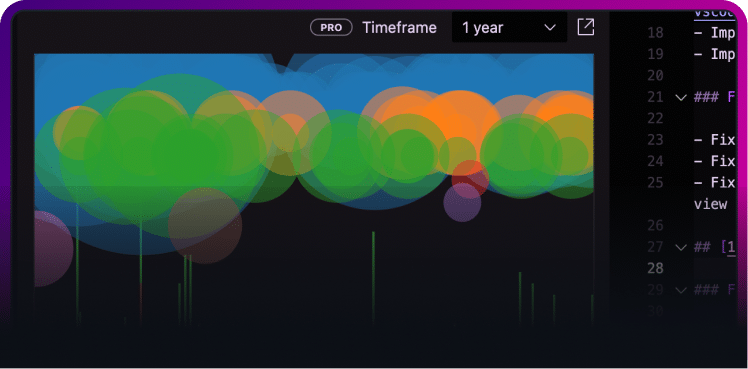Open the Timeframe dropdown showing 1 year
The image size is (748, 369).
509,28
